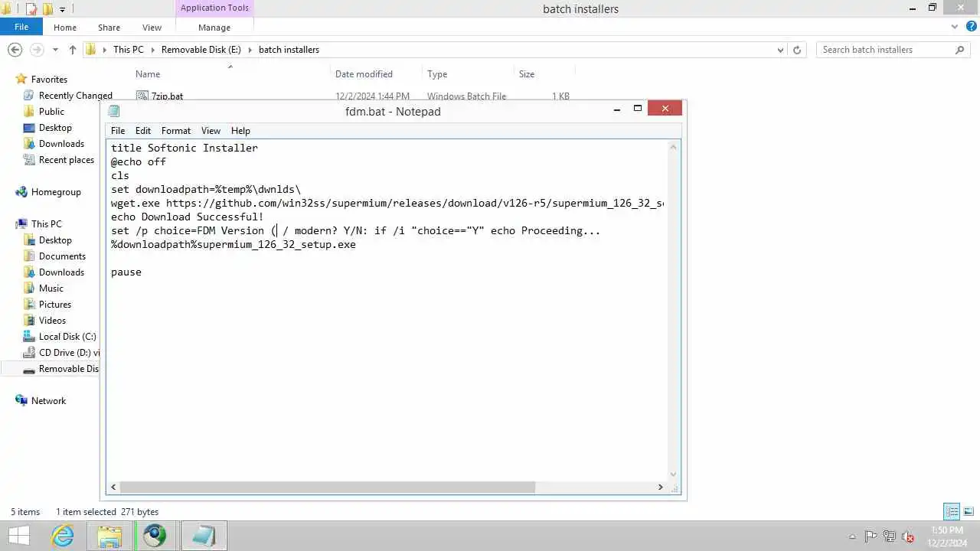Open Notepad Help menu
This screenshot has height=551, width=980.
tap(240, 131)
